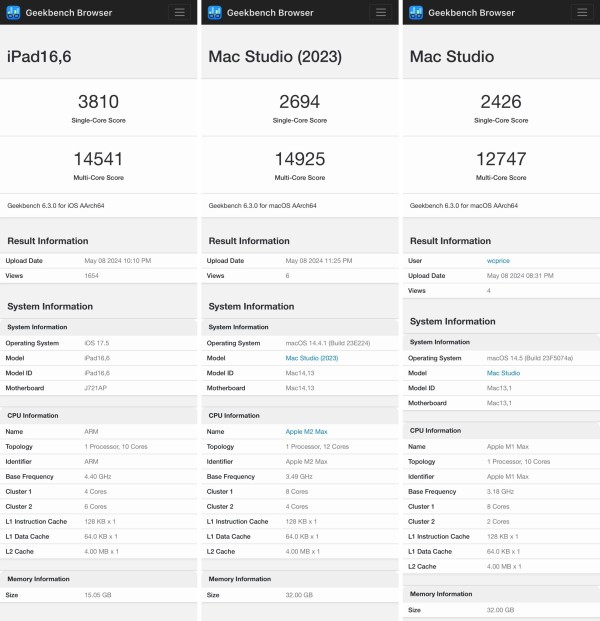600x621 pixels.
Task: Select the 12747 multi-core score
Action: point(501,158)
